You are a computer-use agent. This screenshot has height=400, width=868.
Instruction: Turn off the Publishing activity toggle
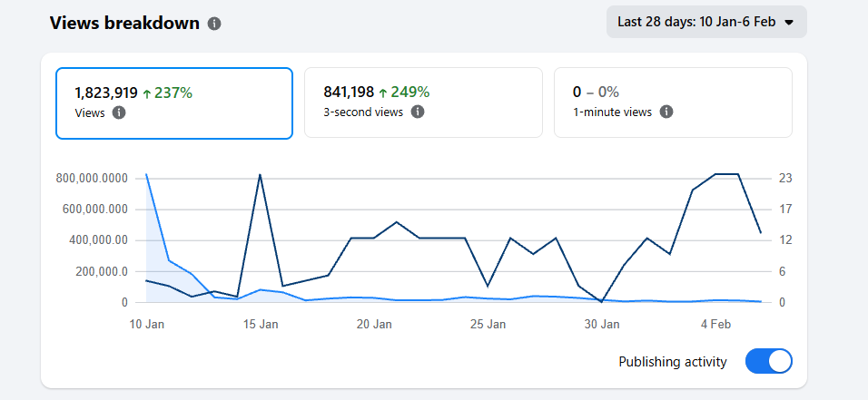pyautogui.click(x=768, y=362)
